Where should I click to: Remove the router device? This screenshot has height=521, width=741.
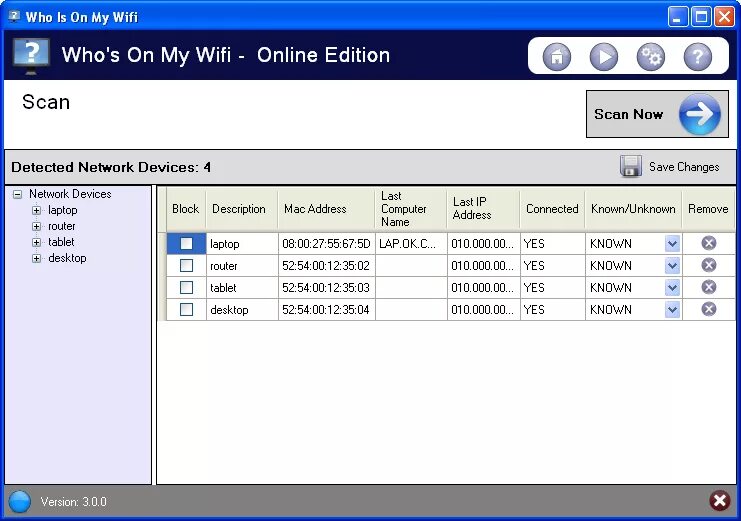click(708, 265)
